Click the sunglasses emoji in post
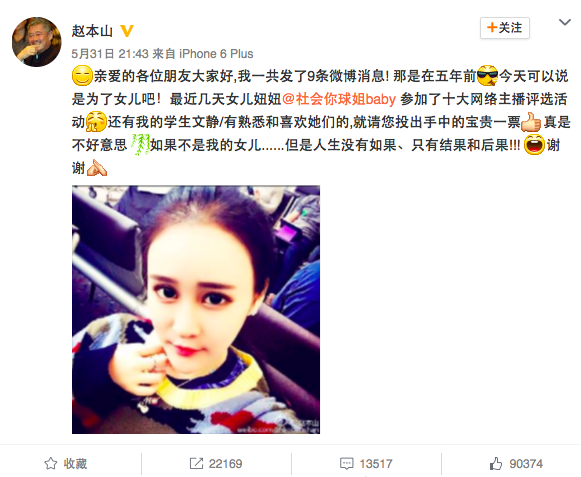Viewport: 581px width, 477px height. 487,75
